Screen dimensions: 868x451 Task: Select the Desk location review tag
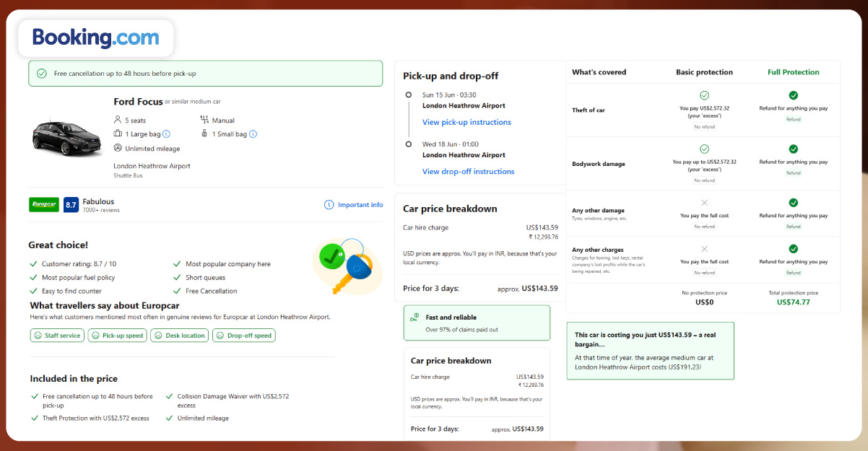(x=179, y=336)
